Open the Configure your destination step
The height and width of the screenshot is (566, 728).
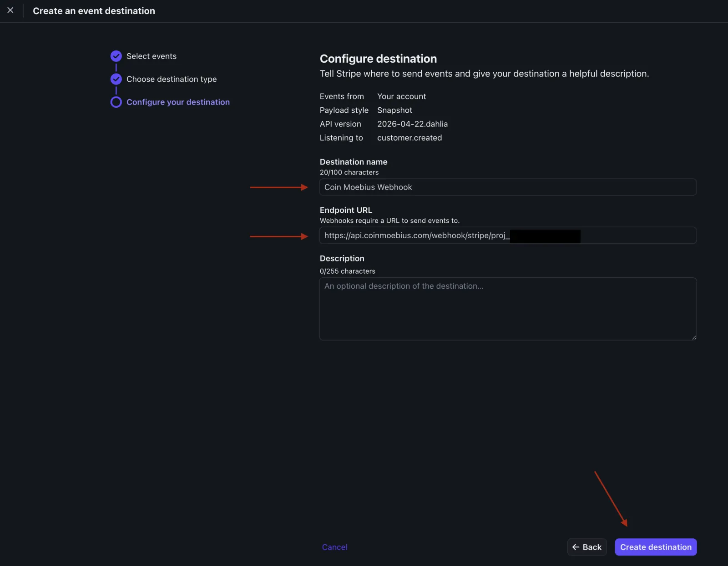pos(178,102)
